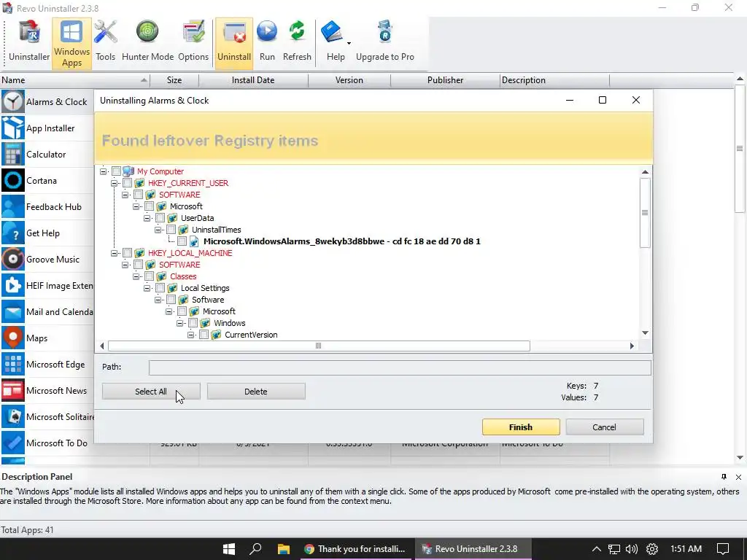The width and height of the screenshot is (747, 560).
Task: Click the Finish button
Action: tap(521, 427)
